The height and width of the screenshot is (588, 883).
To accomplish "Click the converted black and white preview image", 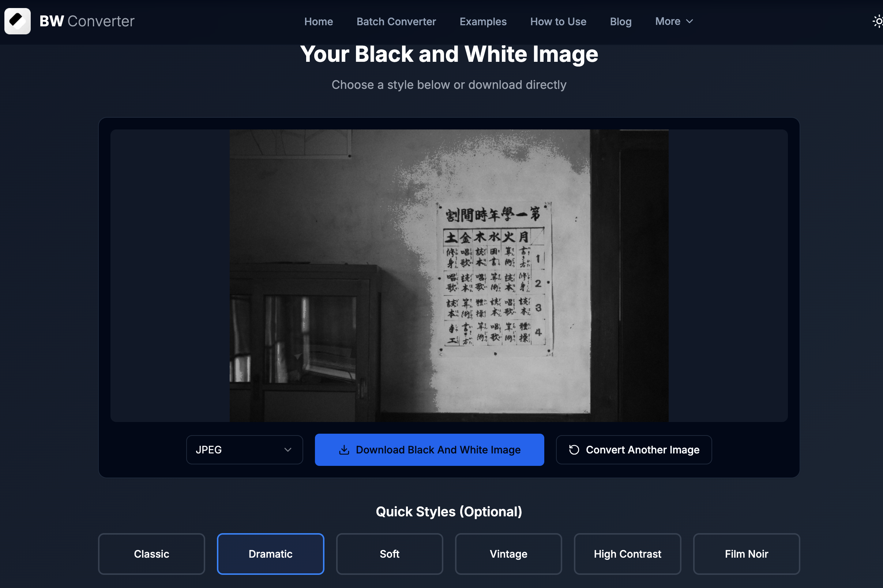I will (x=449, y=276).
